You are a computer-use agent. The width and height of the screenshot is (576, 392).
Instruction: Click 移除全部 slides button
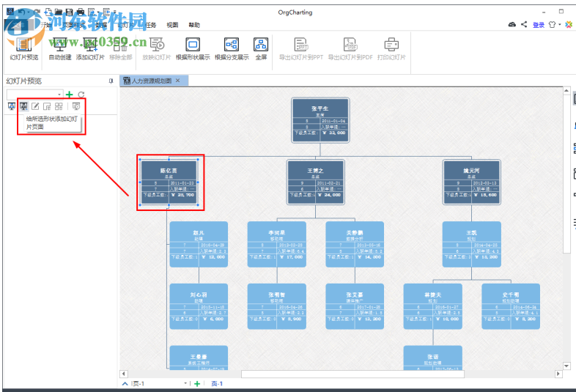[120, 49]
